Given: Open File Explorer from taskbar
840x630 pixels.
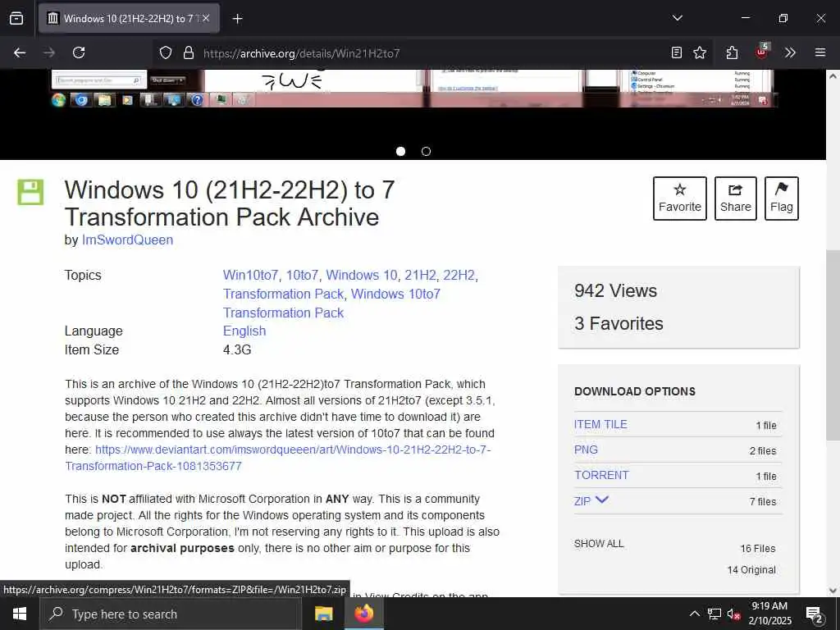Looking at the screenshot, I should coord(323,614).
